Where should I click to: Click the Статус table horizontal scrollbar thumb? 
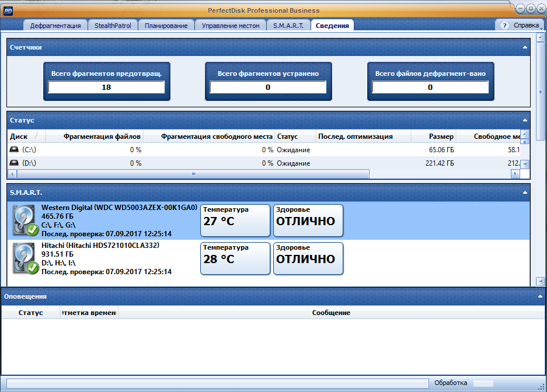coord(193,173)
